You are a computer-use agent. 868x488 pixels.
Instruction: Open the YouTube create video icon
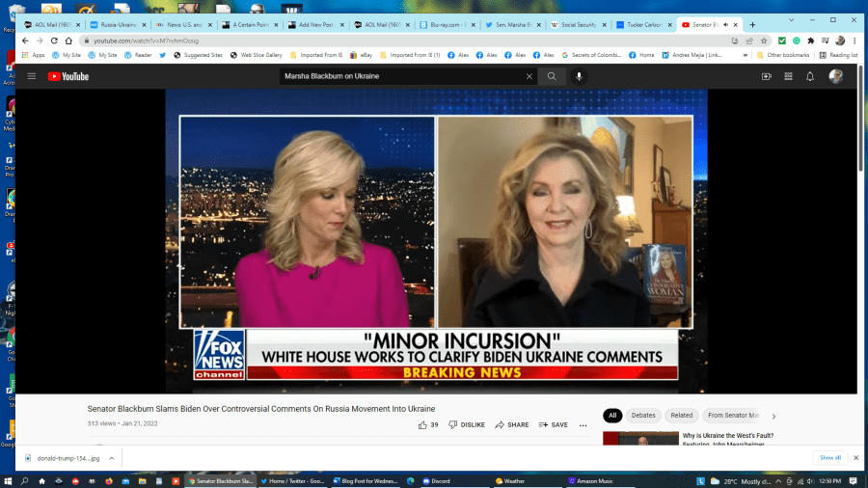(767, 76)
